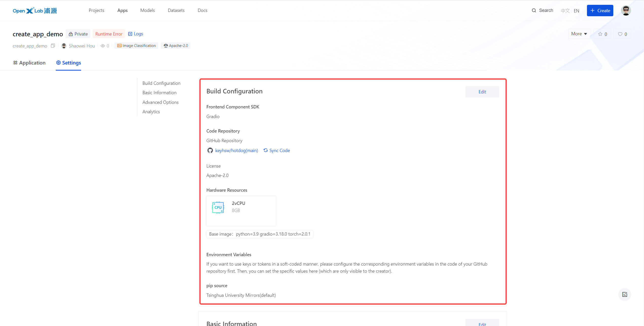Jump to Build Configuration section
Viewport: 644px width, 326px height.
pyautogui.click(x=162, y=83)
